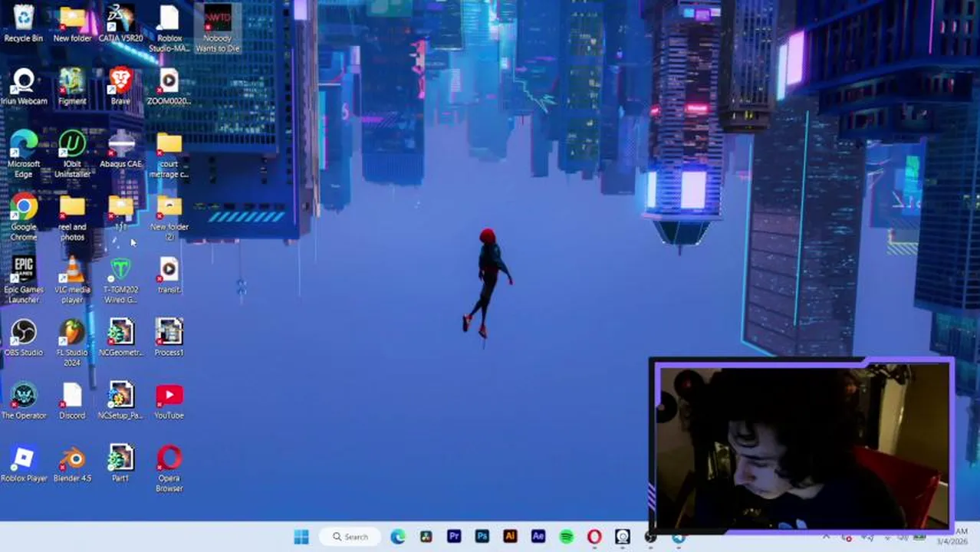Viewport: 980px width, 552px height.
Task: Open the ZOOM0020 video file
Action: click(169, 87)
